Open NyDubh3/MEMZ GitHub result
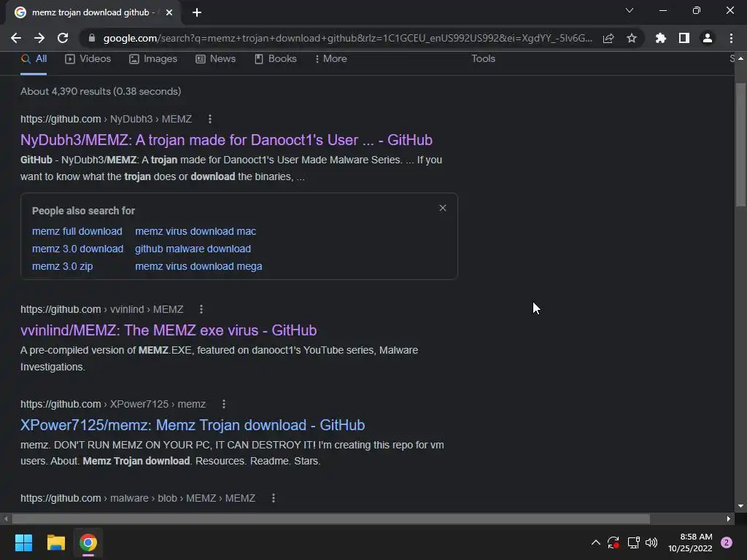Screen dimensions: 747x560 (x=226, y=140)
